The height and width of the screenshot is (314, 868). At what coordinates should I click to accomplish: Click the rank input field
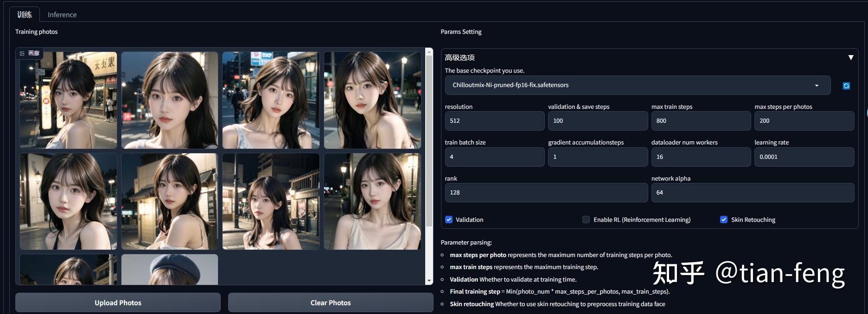tap(546, 193)
